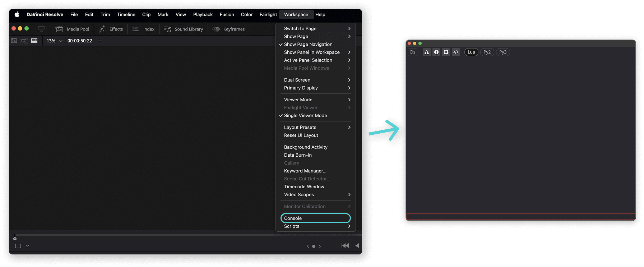
Task: Click the greyed-out Monitor Calibration entry
Action: pos(315,206)
